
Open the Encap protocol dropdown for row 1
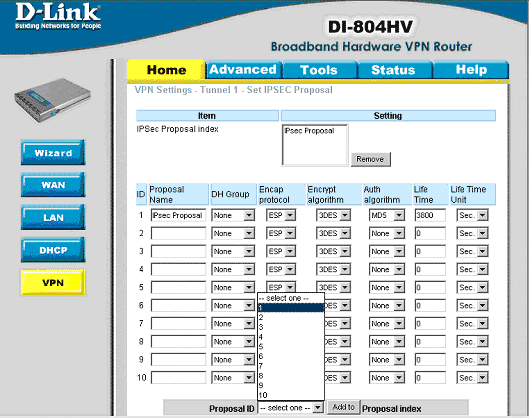point(281,215)
